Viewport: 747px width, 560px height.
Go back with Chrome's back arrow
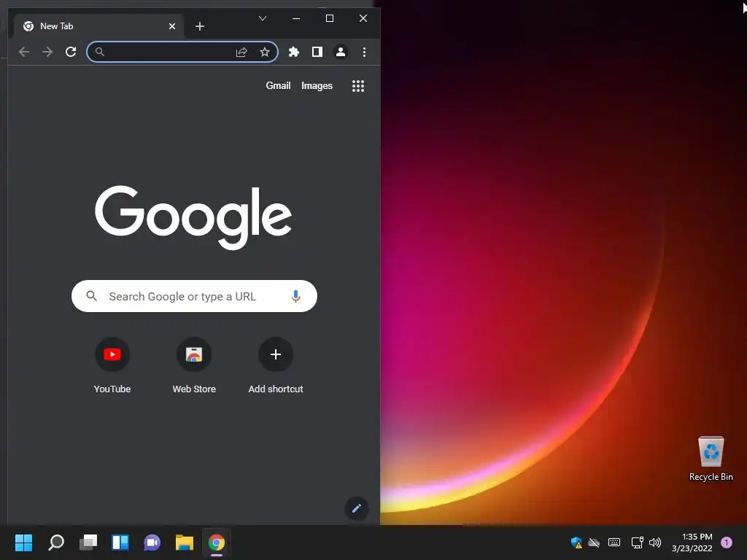click(24, 52)
